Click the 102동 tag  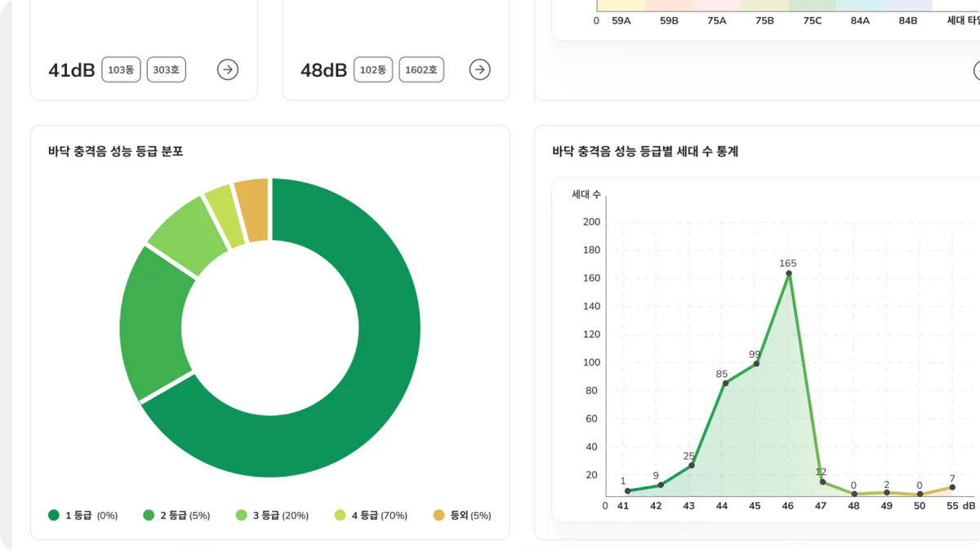(x=373, y=70)
